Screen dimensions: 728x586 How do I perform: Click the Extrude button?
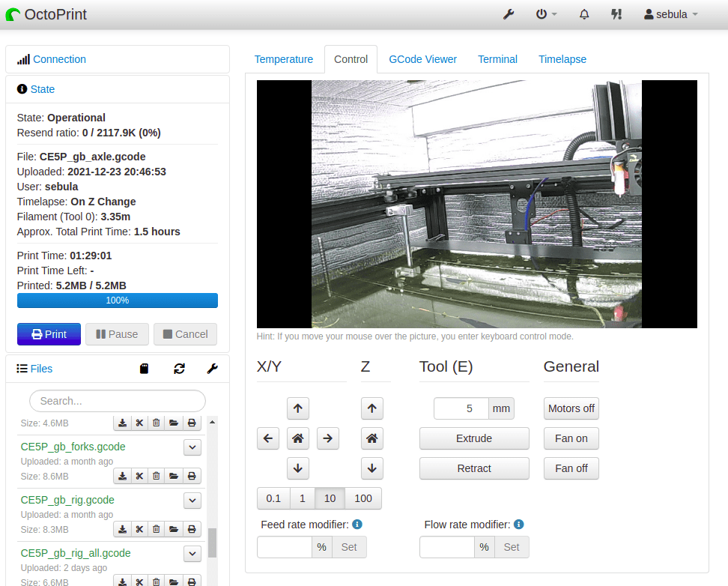tap(474, 438)
